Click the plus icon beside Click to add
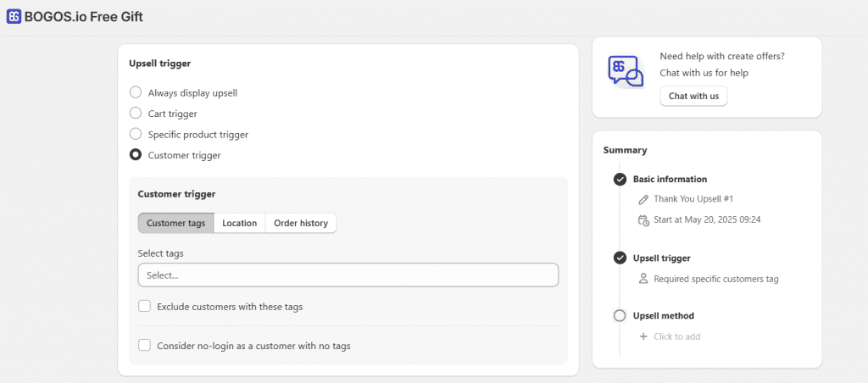The height and width of the screenshot is (383, 868). coord(643,336)
